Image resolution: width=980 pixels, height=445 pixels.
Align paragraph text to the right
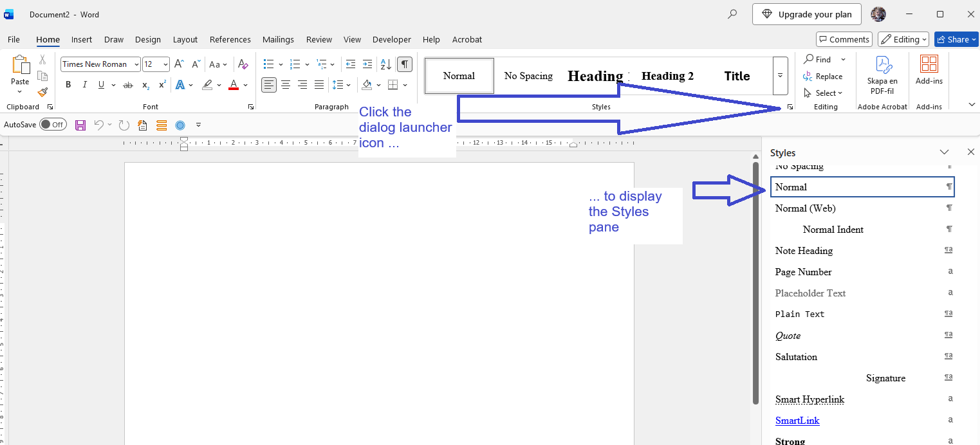coord(302,85)
